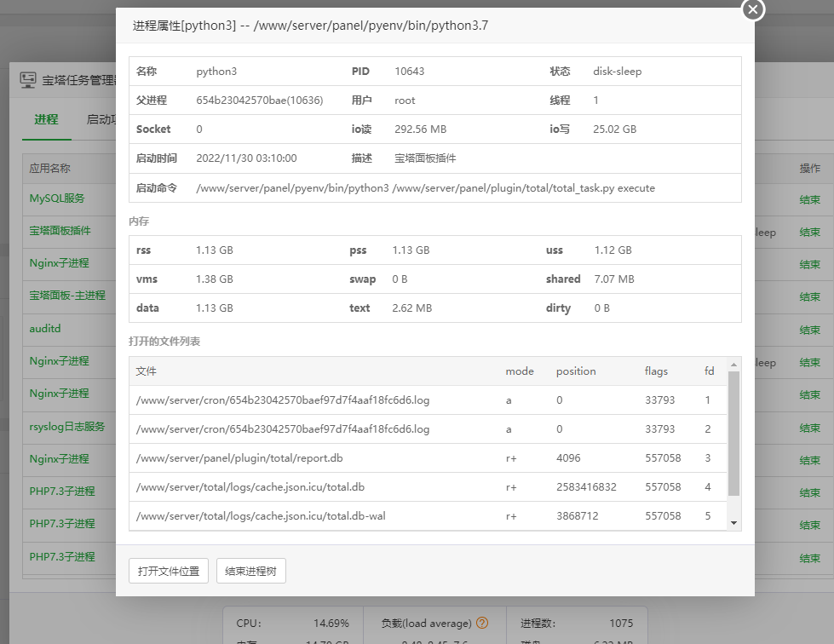Click the help icon beside 负载(load average)
The height and width of the screenshot is (644, 834).
click(x=481, y=623)
